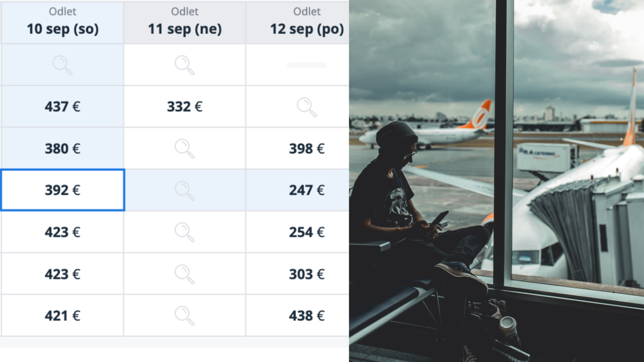
Task: Select the 10 sep (so) departure column header
Action: tap(62, 23)
